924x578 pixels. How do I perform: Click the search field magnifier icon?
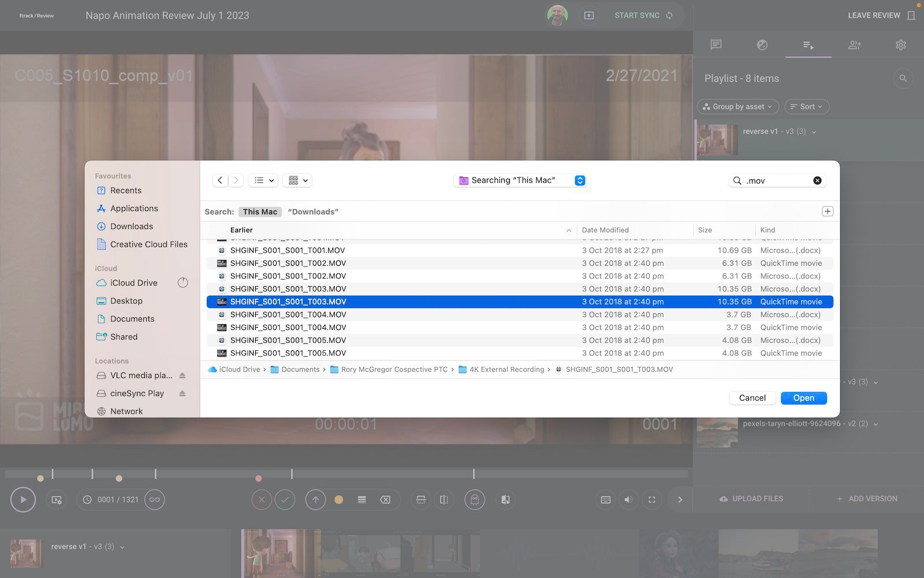pos(737,180)
